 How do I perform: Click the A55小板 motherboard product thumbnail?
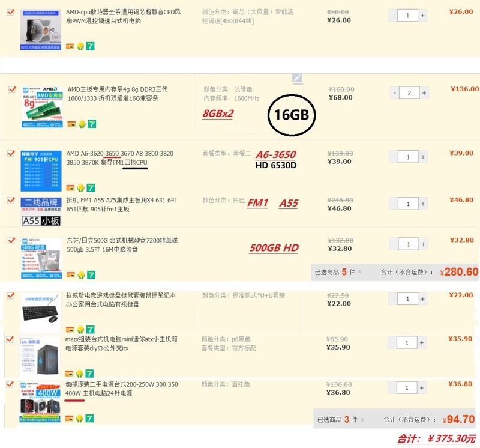[x=41, y=212]
